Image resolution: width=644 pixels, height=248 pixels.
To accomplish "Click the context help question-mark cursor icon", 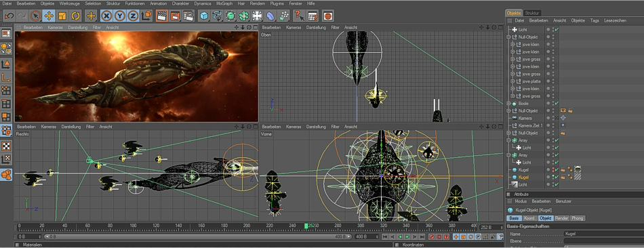I will tap(299, 16).
